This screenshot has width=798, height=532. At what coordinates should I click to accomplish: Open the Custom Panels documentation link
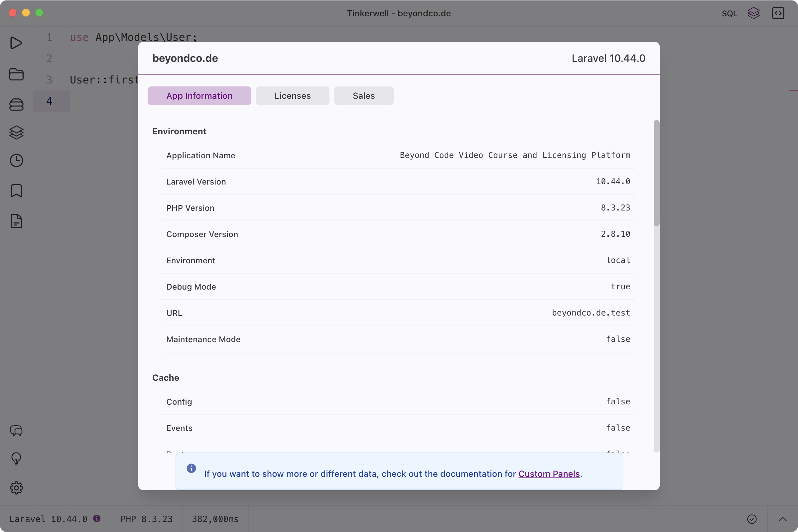coord(549,473)
